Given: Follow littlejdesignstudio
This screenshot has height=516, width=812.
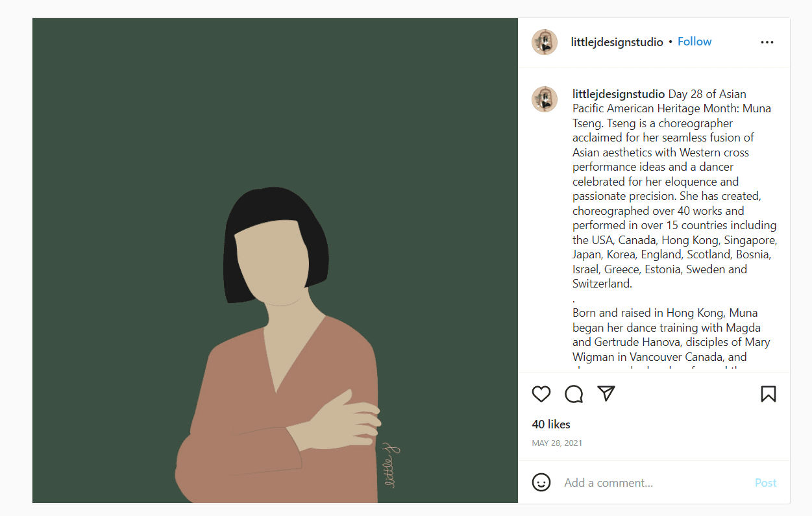Looking at the screenshot, I should tap(695, 42).
